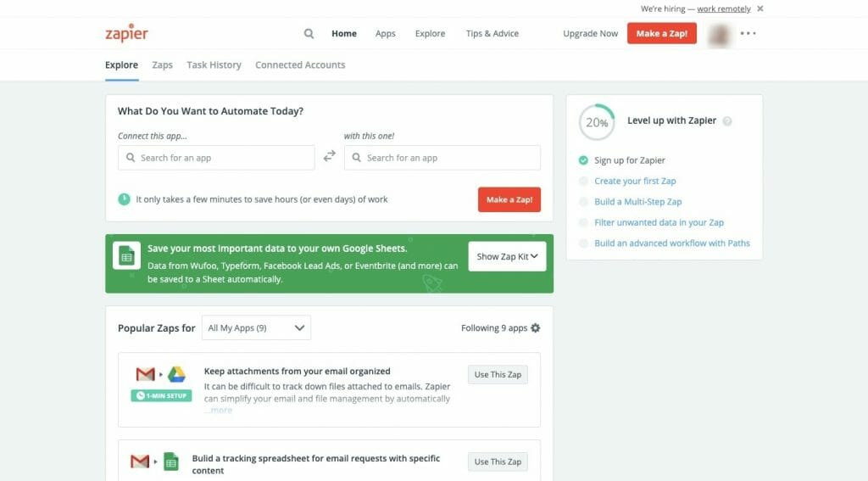Click the clock icon beside time-saving note

click(124, 199)
